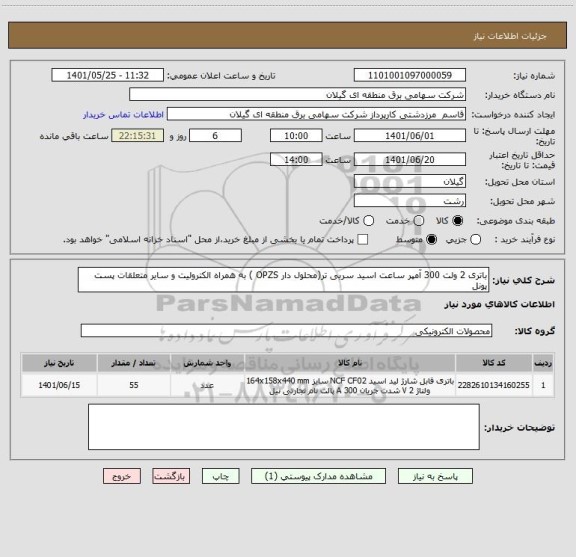This screenshot has height=557, width=576.
Task: Click the buyer notes text area
Action: [x=284, y=427]
